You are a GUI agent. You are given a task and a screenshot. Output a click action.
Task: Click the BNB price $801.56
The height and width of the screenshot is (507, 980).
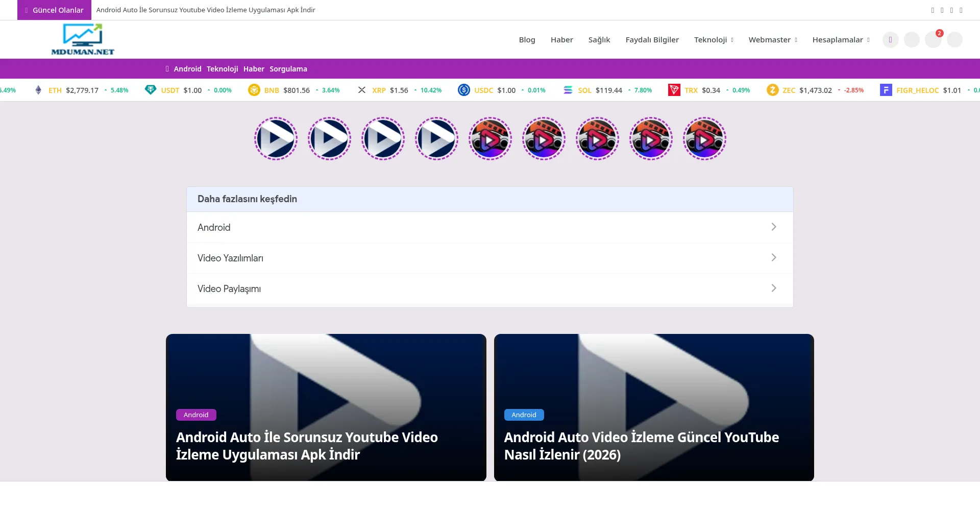point(297,90)
